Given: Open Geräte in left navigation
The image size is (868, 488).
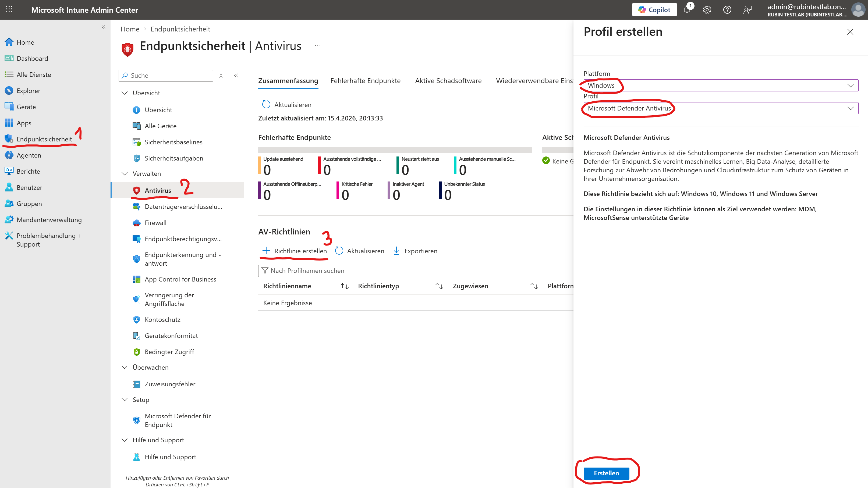Looking at the screenshot, I should tap(26, 107).
